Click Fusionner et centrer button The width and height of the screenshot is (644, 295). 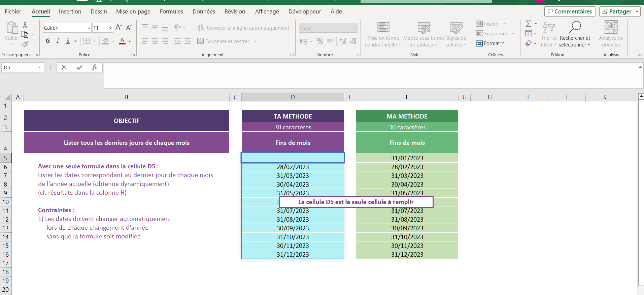(224, 41)
